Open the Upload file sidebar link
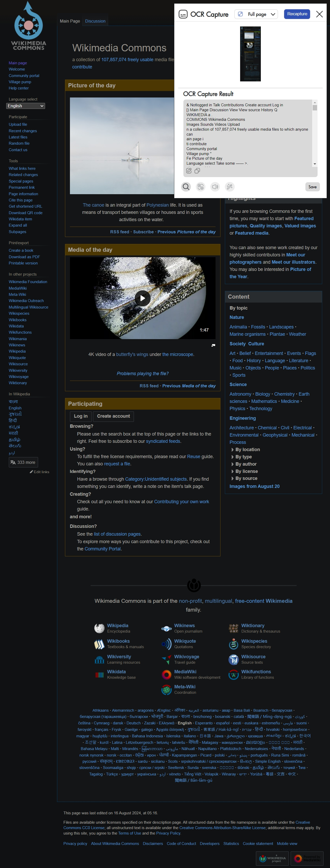 click(x=18, y=124)
